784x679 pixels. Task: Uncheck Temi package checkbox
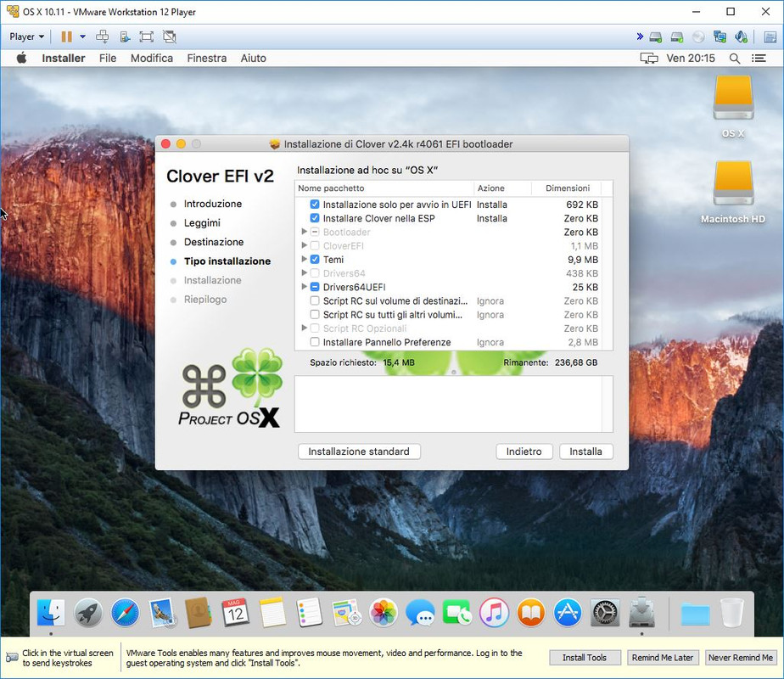click(x=315, y=259)
